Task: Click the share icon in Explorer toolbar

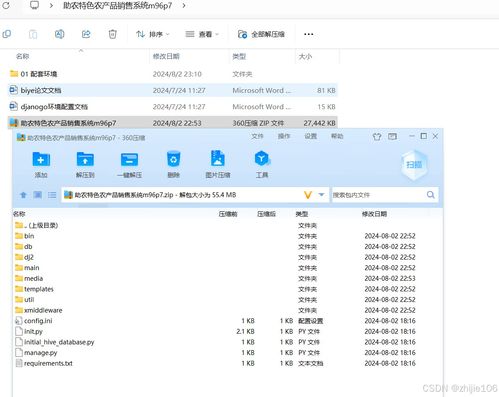Action: (x=86, y=34)
